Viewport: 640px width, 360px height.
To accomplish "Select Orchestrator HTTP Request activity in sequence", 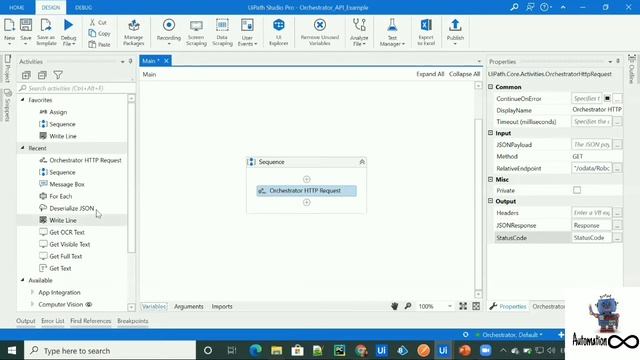I will pos(306,191).
